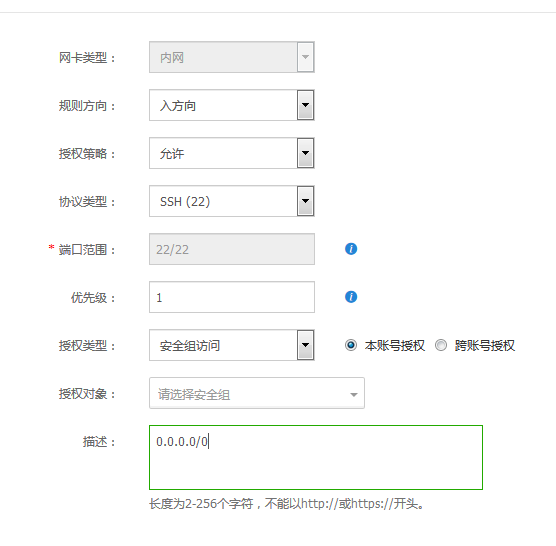Click the arrow icon of 允许 dropdown
The width and height of the screenshot is (556, 546).
[305, 153]
